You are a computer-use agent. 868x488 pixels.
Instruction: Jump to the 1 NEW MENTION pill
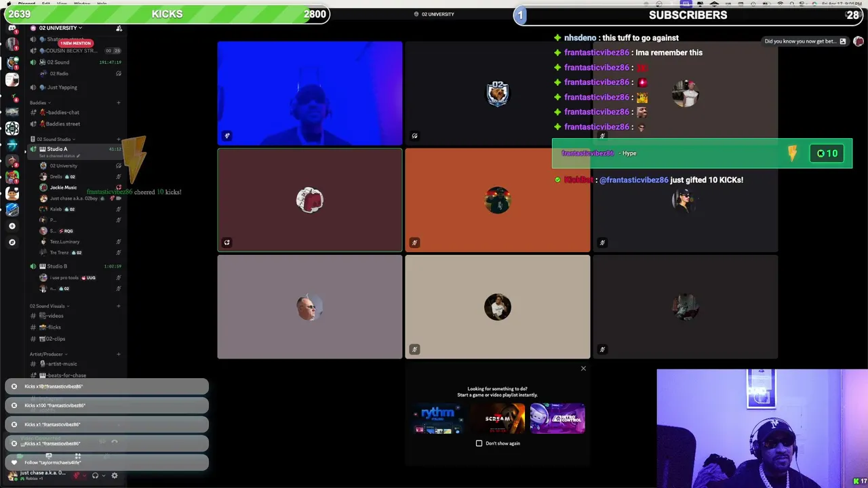pos(75,43)
